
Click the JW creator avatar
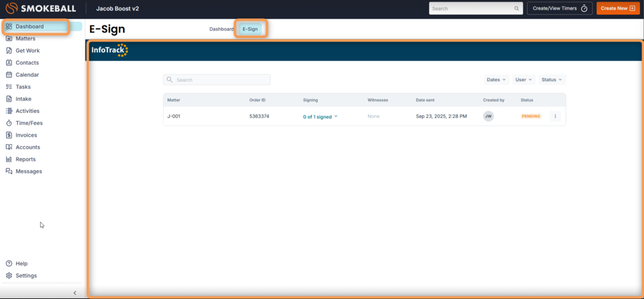tap(489, 116)
